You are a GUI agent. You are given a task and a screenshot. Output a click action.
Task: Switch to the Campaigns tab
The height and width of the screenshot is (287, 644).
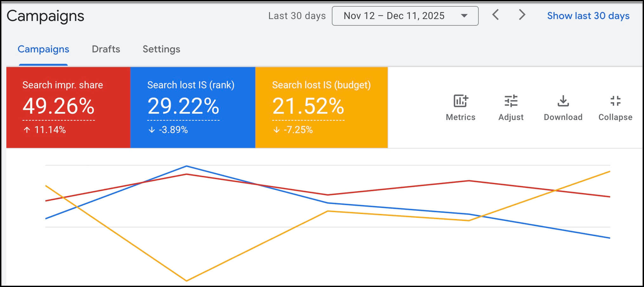[43, 49]
